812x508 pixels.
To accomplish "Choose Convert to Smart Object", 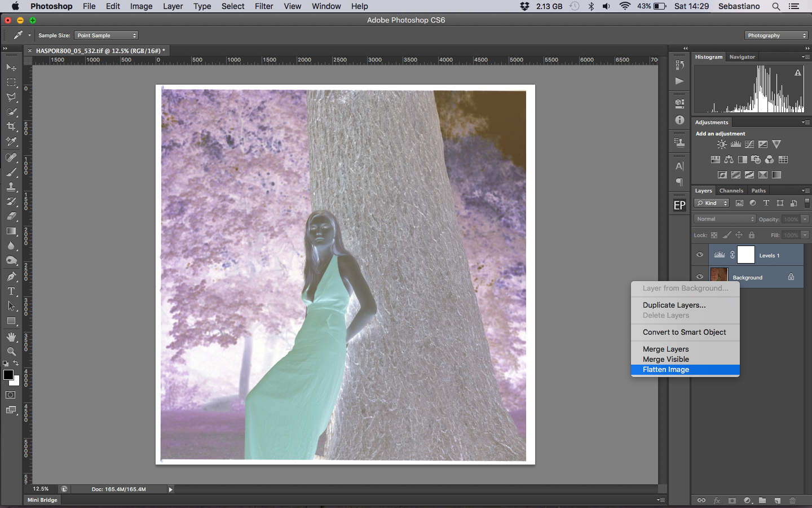I will tap(685, 332).
